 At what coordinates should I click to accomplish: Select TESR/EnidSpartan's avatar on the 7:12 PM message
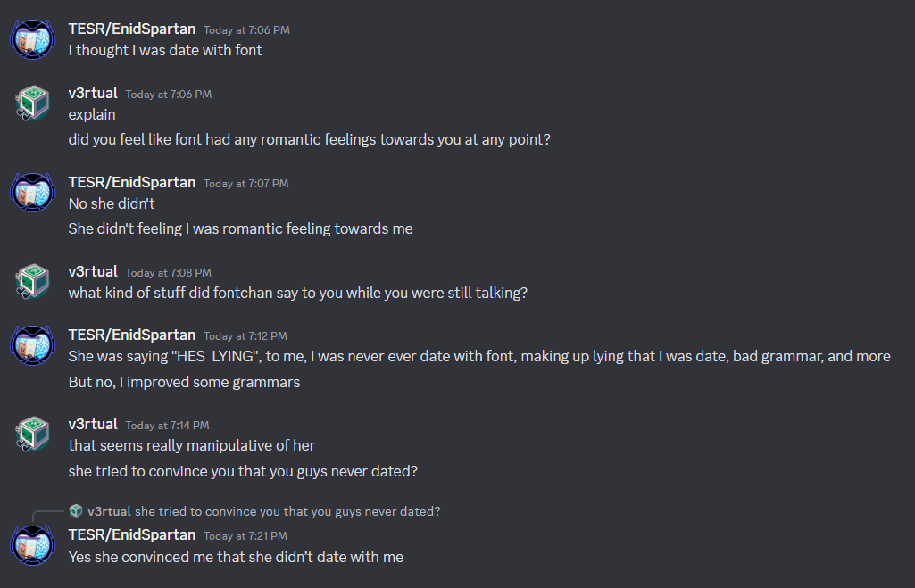tap(33, 346)
